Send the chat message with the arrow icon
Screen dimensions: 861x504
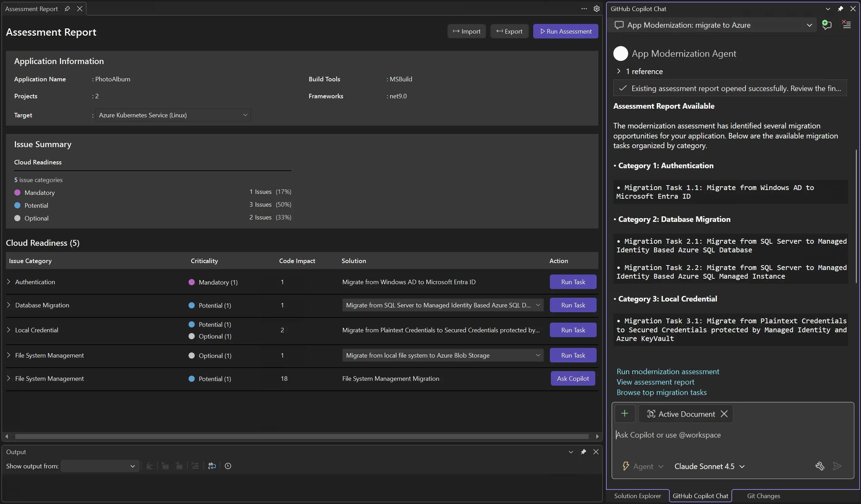tap(837, 466)
